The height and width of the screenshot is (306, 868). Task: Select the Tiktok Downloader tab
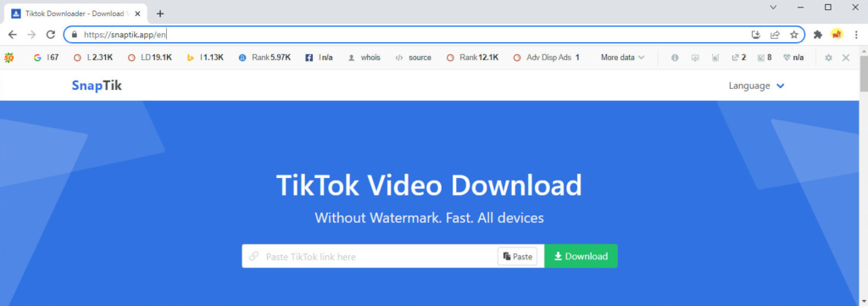point(75,14)
